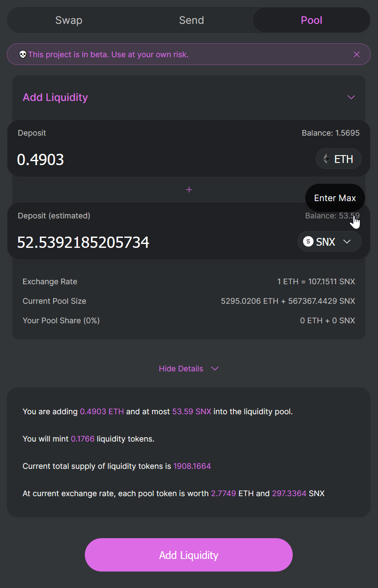Click the ETH token label
Viewport: 378px width, 588px height.
pos(344,159)
